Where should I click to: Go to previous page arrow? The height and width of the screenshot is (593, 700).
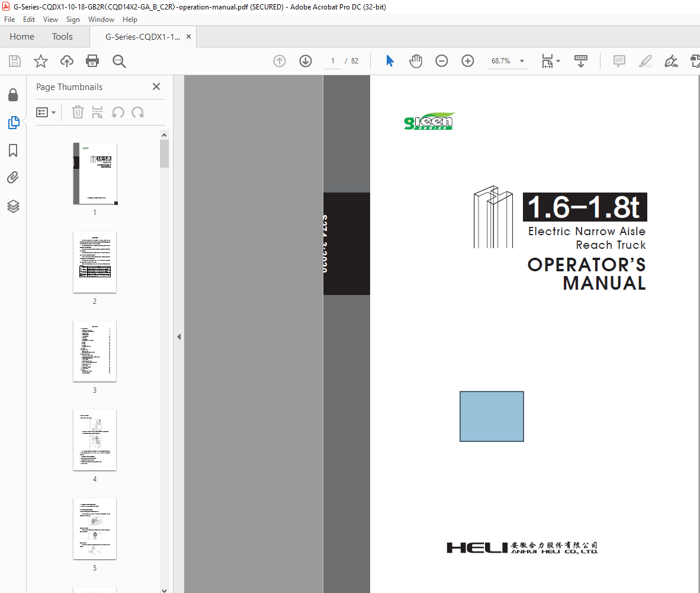pos(280,61)
